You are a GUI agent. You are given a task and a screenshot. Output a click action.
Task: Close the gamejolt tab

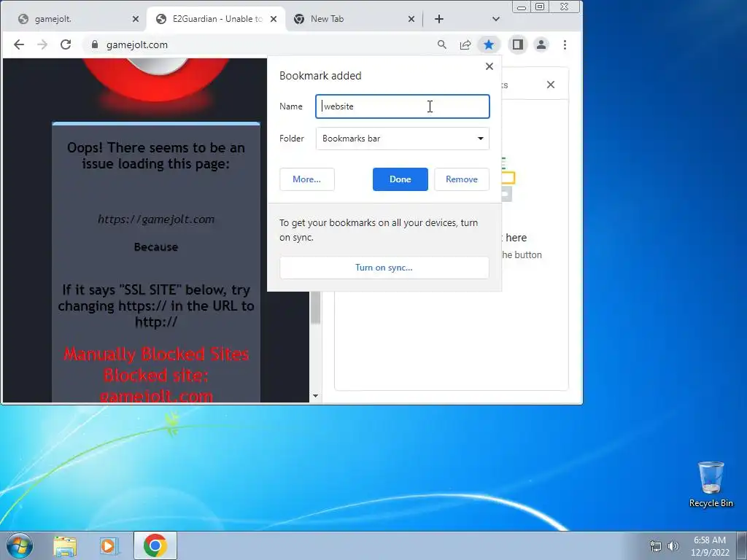(135, 19)
